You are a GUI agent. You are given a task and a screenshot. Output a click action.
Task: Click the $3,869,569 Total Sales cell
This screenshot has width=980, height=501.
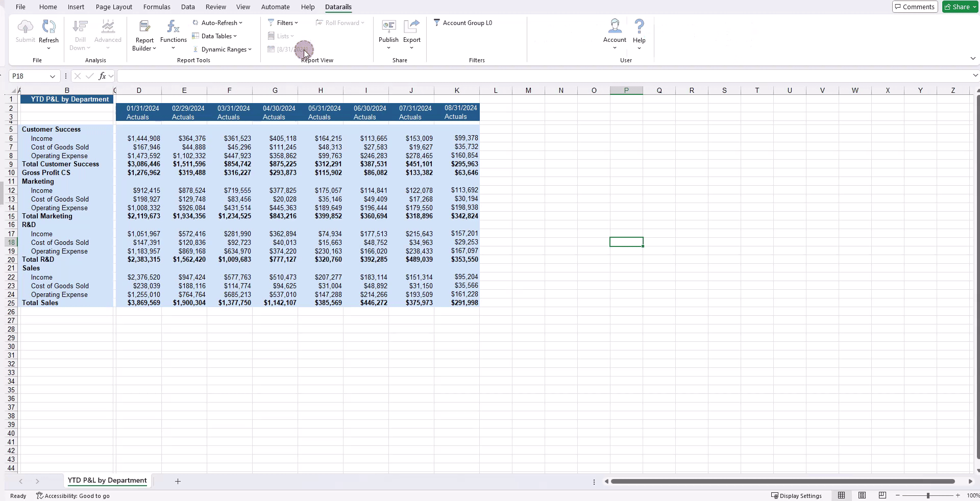[x=139, y=303]
